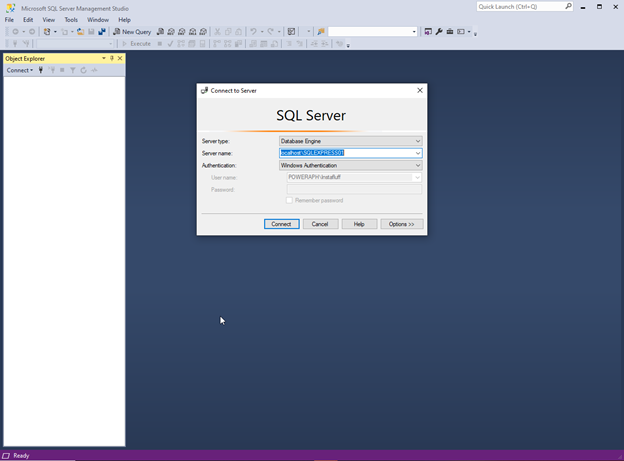This screenshot has width=624, height=461.
Task: Click the Password field in dialog
Action: [x=354, y=189]
